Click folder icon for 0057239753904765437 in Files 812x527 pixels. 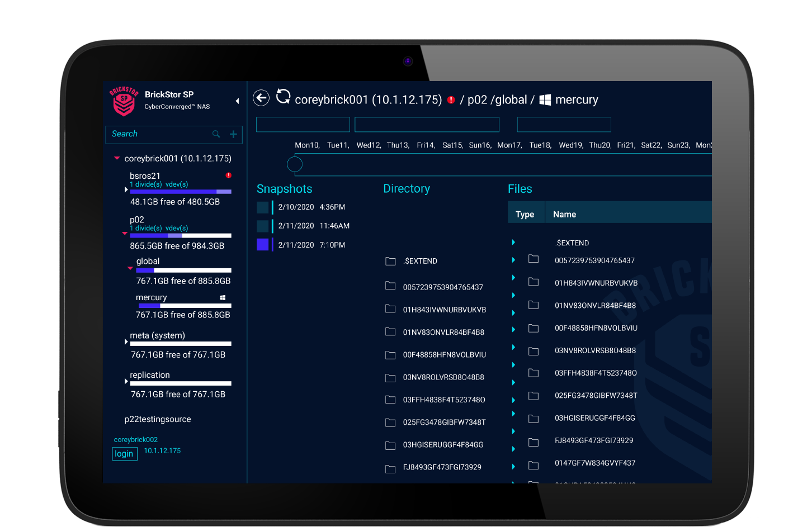tap(534, 259)
